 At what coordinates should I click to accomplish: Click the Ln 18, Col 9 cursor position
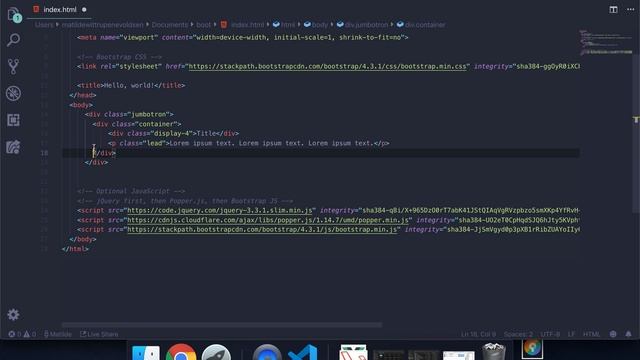coord(478,334)
